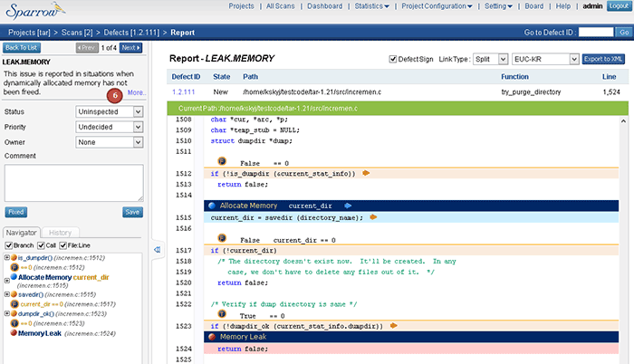Click the Fixed button
The width and height of the screenshot is (634, 364).
pos(15,212)
